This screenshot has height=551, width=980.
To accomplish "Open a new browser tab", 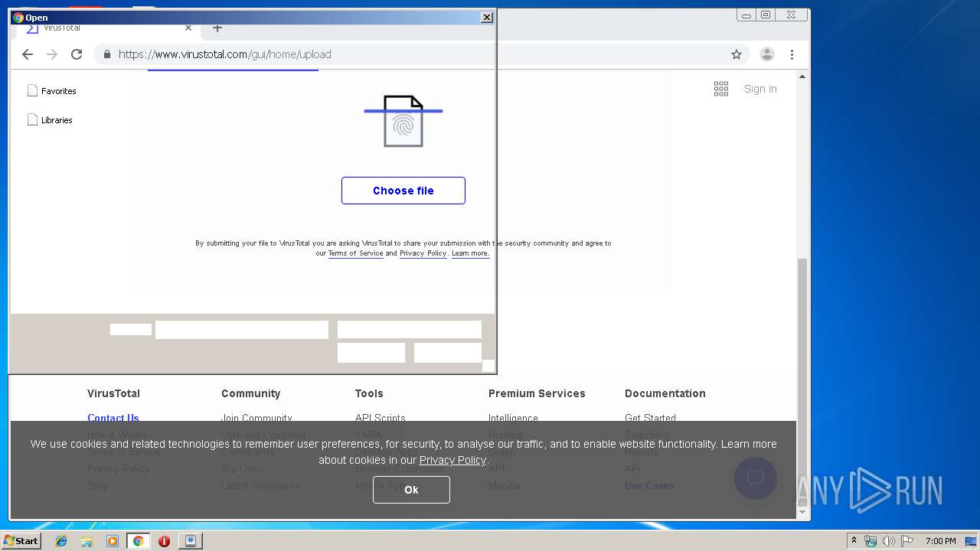I will pyautogui.click(x=217, y=28).
